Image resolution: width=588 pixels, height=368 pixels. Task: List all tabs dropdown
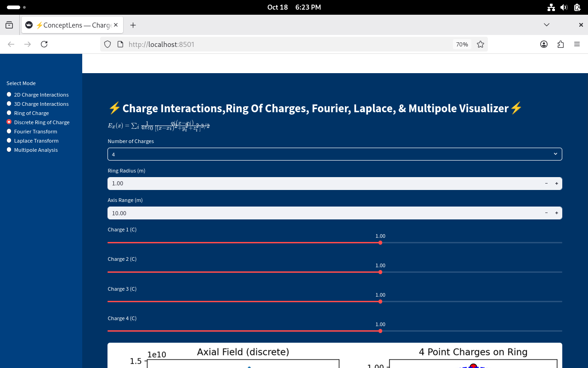(547, 25)
